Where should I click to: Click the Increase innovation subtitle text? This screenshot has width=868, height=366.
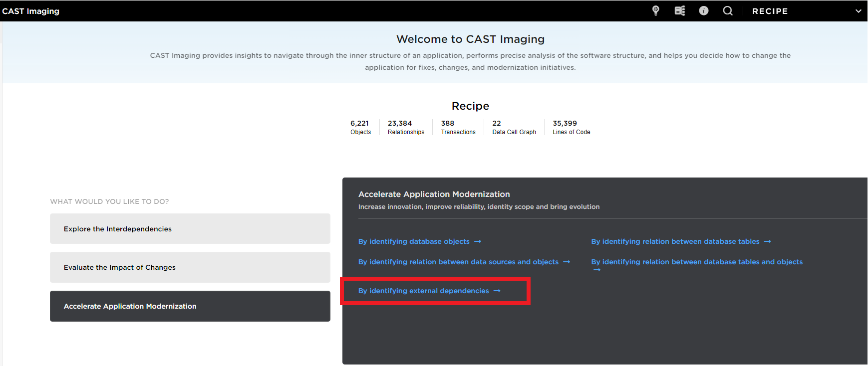[x=479, y=206]
